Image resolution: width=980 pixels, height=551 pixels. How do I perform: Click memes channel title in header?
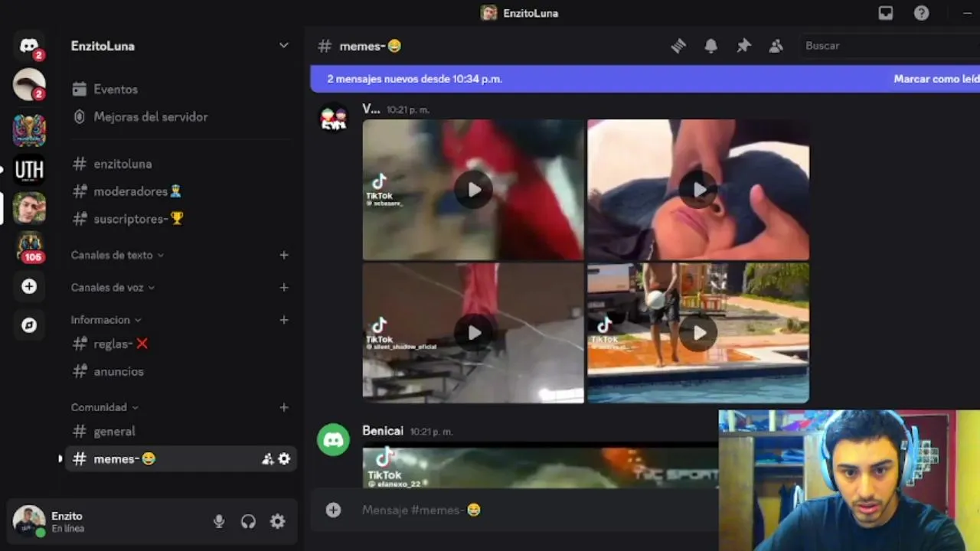coord(371,46)
